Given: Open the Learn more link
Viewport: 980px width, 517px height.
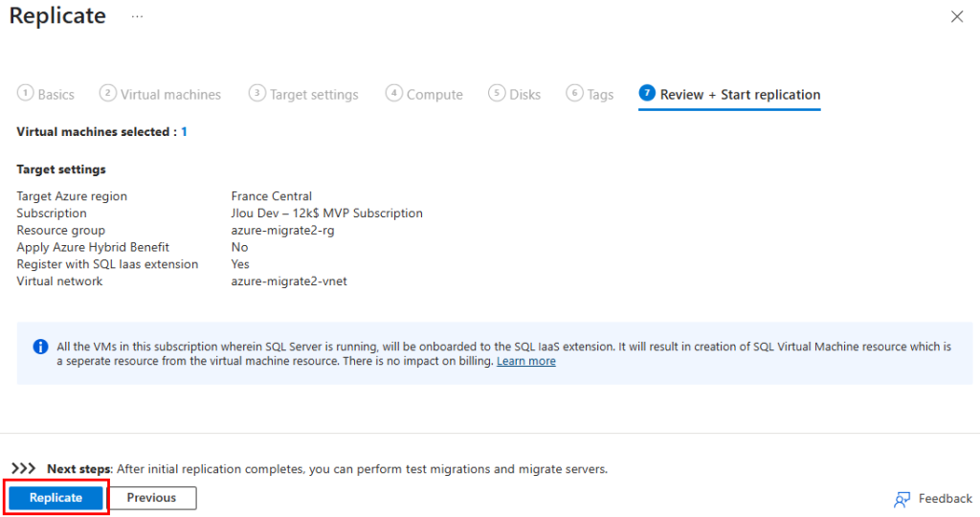Looking at the screenshot, I should coord(525,361).
